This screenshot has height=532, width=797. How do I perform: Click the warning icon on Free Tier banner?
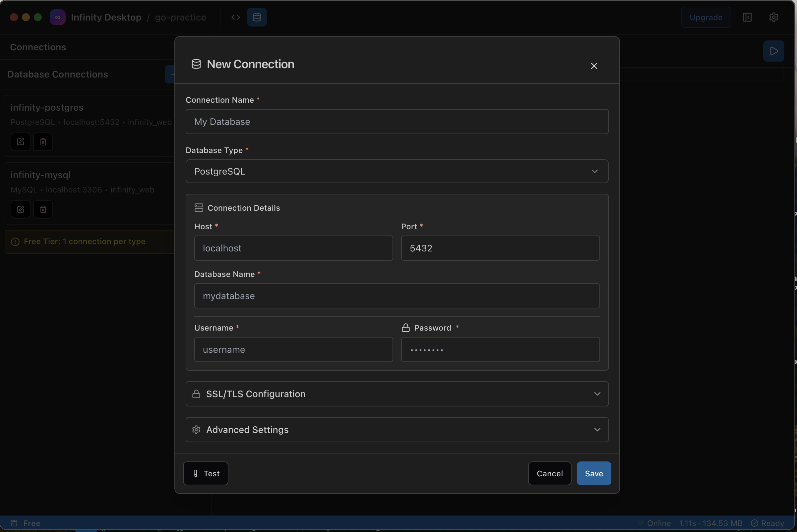coord(15,241)
